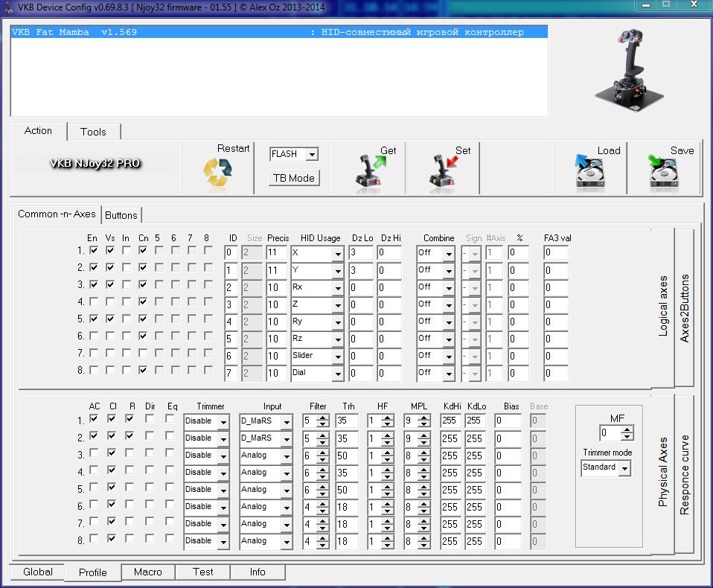Open the Profile tab
The image size is (713, 588).
(93, 572)
